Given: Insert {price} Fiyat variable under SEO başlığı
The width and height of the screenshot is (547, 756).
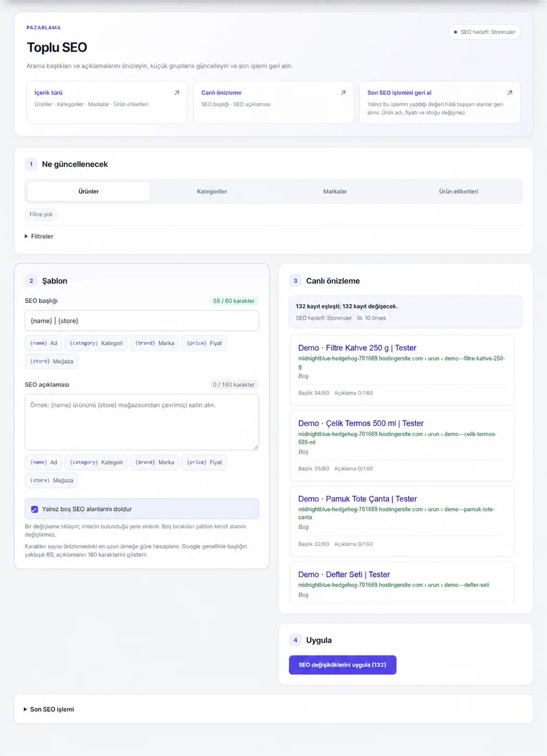Looking at the screenshot, I should click(204, 343).
